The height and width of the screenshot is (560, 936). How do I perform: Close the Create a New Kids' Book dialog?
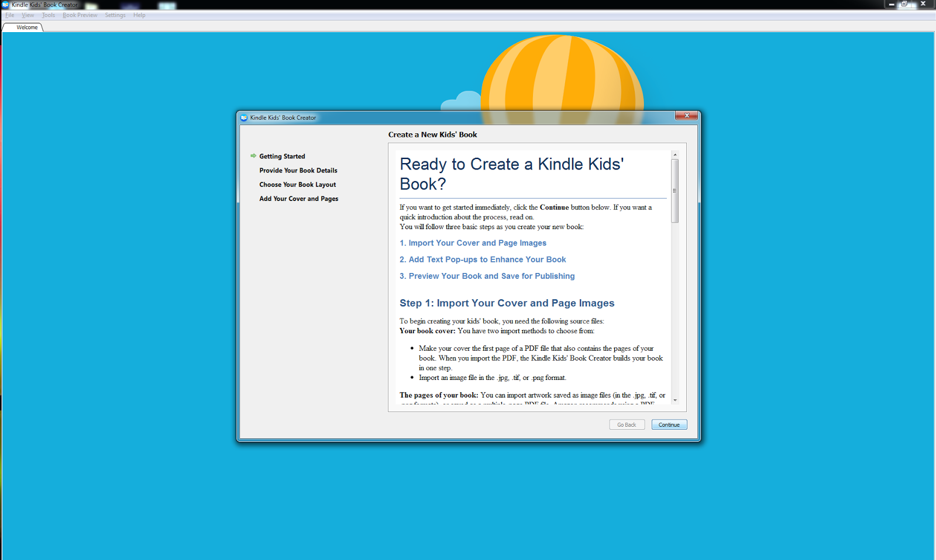point(686,115)
